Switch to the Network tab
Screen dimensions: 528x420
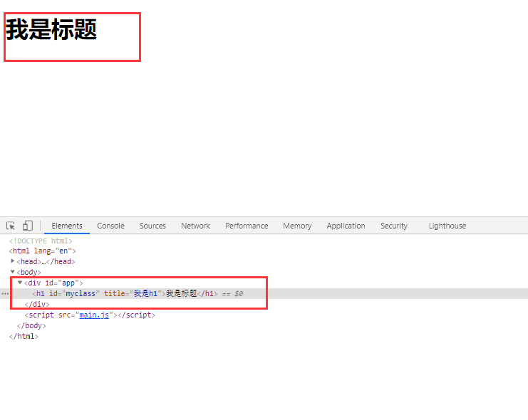click(196, 226)
